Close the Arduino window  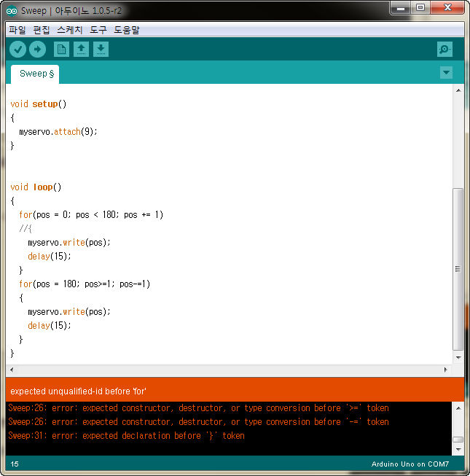(x=447, y=8)
